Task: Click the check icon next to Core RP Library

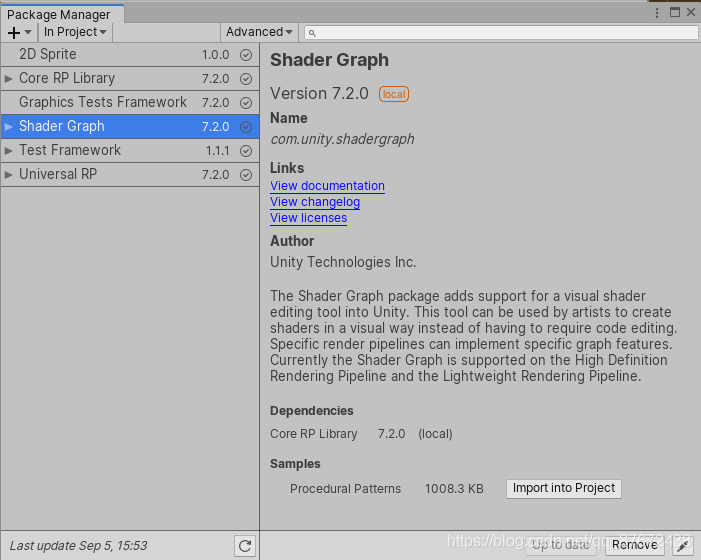Action: (246, 79)
